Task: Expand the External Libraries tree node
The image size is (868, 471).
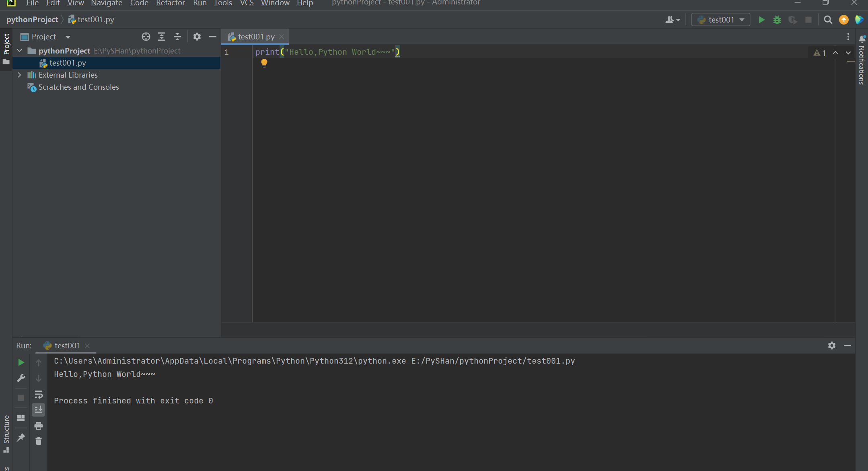Action: (19, 75)
